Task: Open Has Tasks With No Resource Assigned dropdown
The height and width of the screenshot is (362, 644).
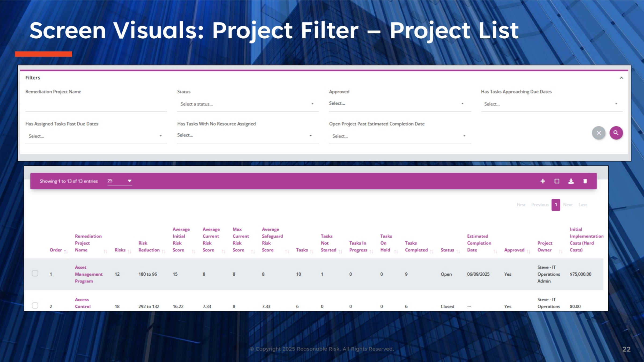Action: coord(248,135)
